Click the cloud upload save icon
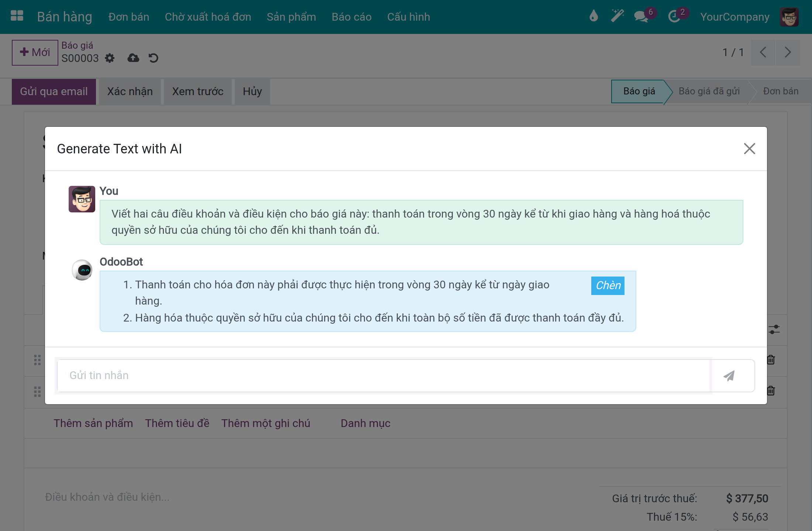 (x=133, y=58)
